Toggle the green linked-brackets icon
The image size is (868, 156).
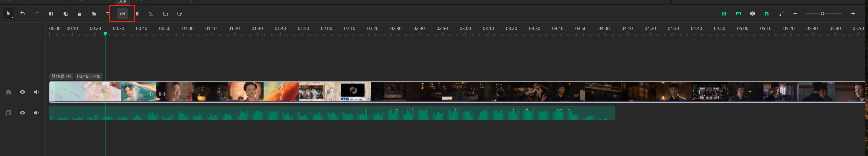coord(738,14)
